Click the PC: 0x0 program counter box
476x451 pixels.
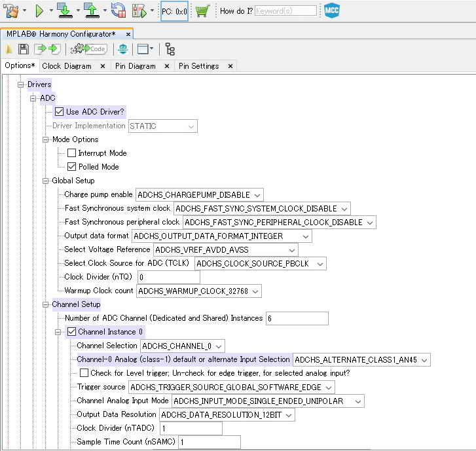pos(175,11)
